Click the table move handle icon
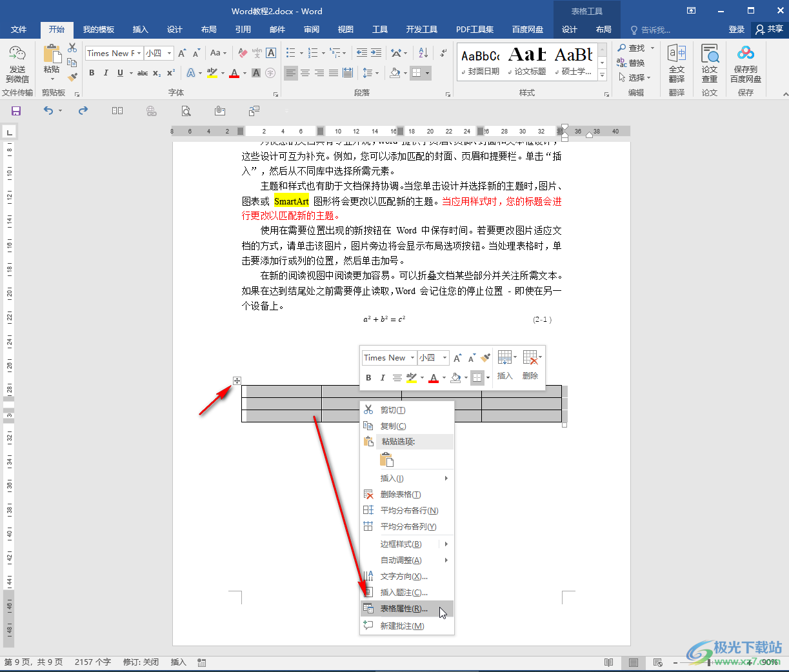Viewport: 789px width, 672px height. point(237,380)
